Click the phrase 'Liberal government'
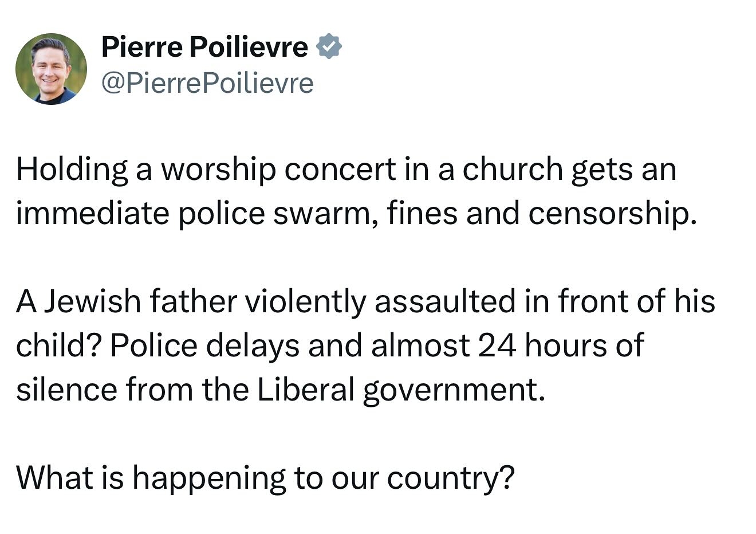 click(397, 390)
